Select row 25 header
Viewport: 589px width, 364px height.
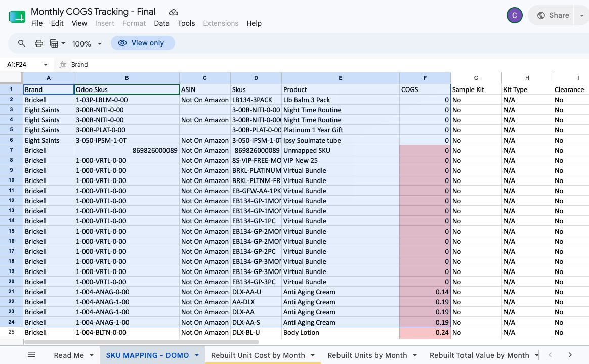pos(11,332)
